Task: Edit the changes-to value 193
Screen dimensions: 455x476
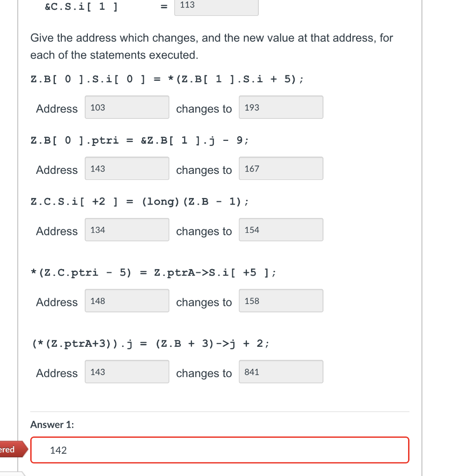Action: (x=281, y=107)
